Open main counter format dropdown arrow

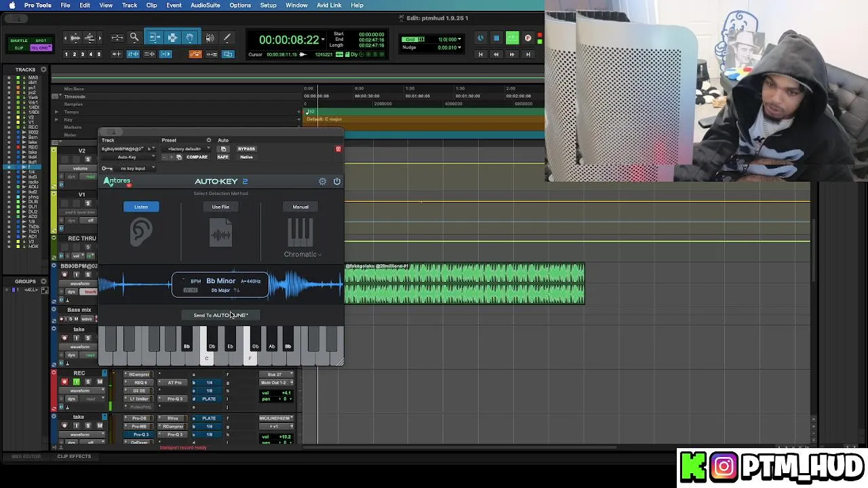[323, 39]
